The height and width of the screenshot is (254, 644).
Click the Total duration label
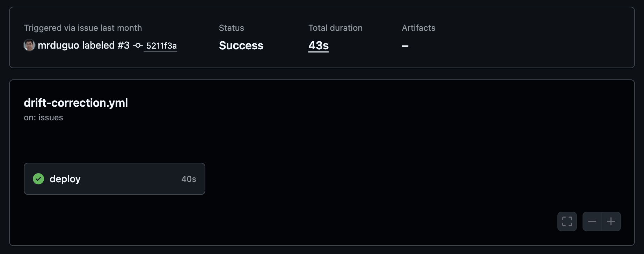tap(335, 28)
